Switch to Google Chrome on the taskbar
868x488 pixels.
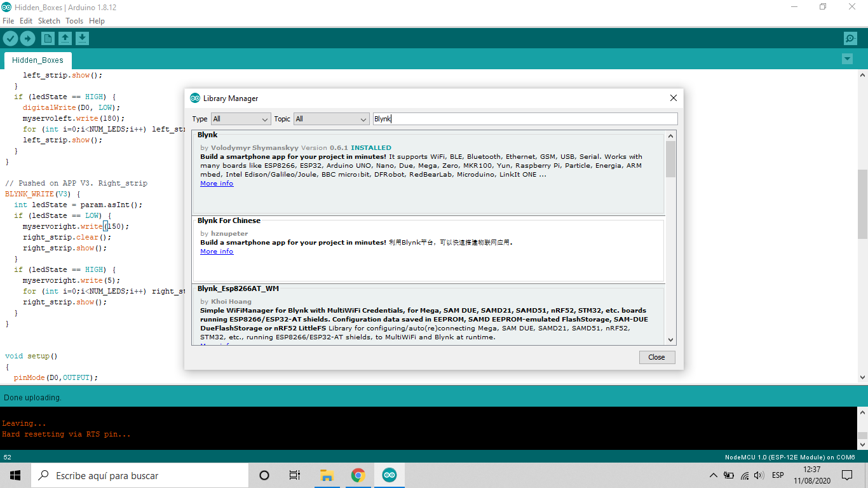[x=358, y=475]
